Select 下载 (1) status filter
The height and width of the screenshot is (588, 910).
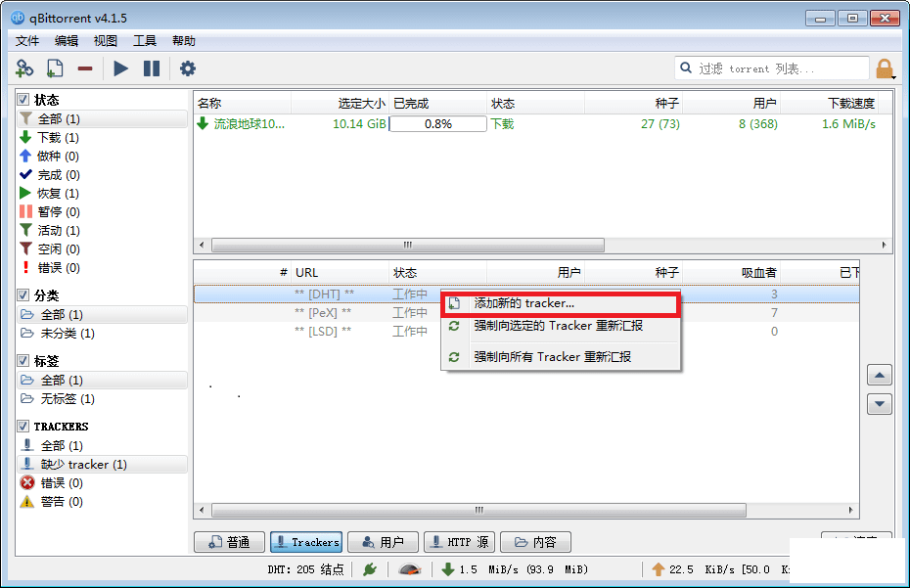[x=102, y=137]
